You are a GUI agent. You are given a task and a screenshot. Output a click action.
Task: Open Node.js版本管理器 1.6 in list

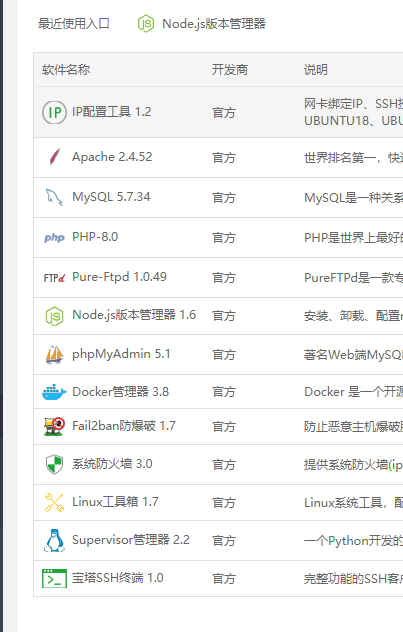(134, 315)
